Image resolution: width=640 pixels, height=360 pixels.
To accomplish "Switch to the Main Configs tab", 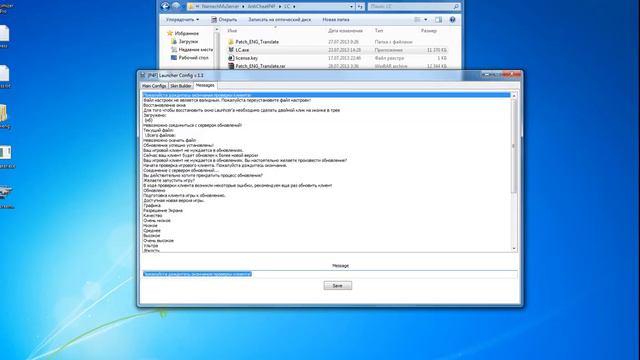I will pyautogui.click(x=154, y=86).
